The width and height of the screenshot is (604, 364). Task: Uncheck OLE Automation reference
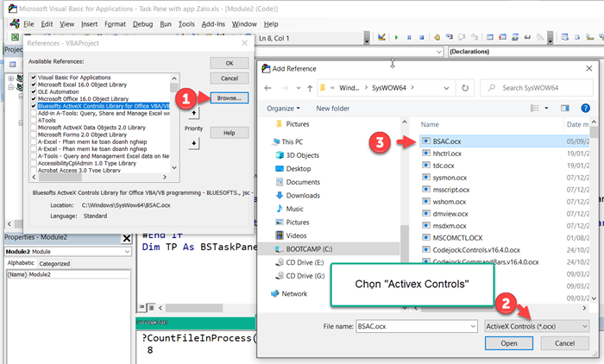[x=34, y=91]
